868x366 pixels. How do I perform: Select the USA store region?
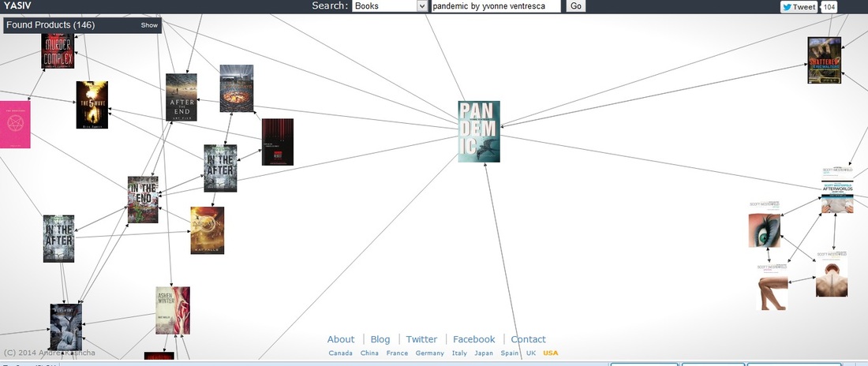click(x=551, y=353)
